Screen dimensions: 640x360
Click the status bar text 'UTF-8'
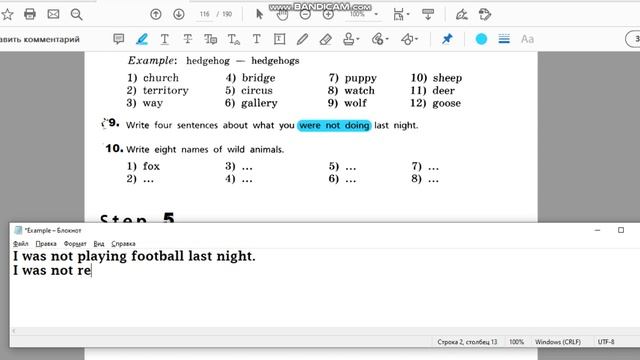click(606, 342)
